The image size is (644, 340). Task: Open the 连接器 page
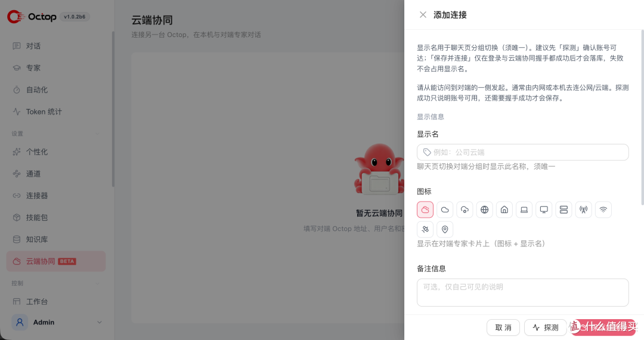[x=56, y=196]
